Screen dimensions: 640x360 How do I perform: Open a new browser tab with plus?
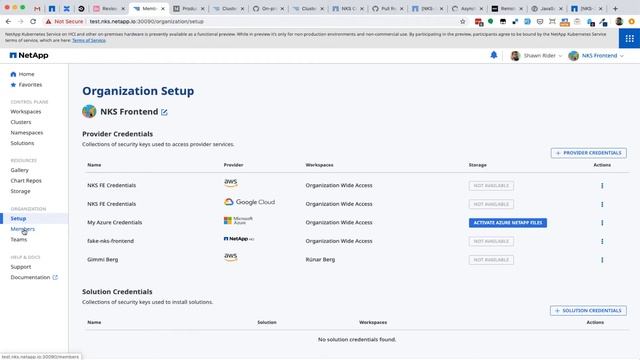tap(615, 8)
